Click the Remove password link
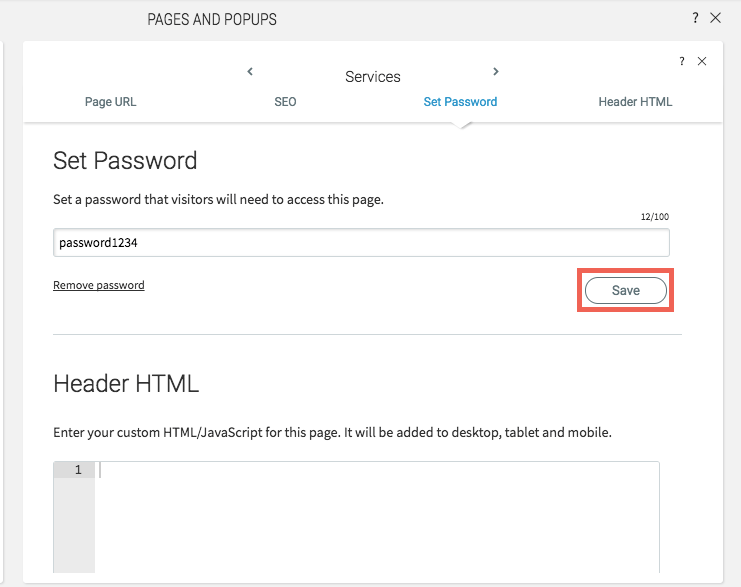This screenshot has height=587, width=741. [x=99, y=285]
